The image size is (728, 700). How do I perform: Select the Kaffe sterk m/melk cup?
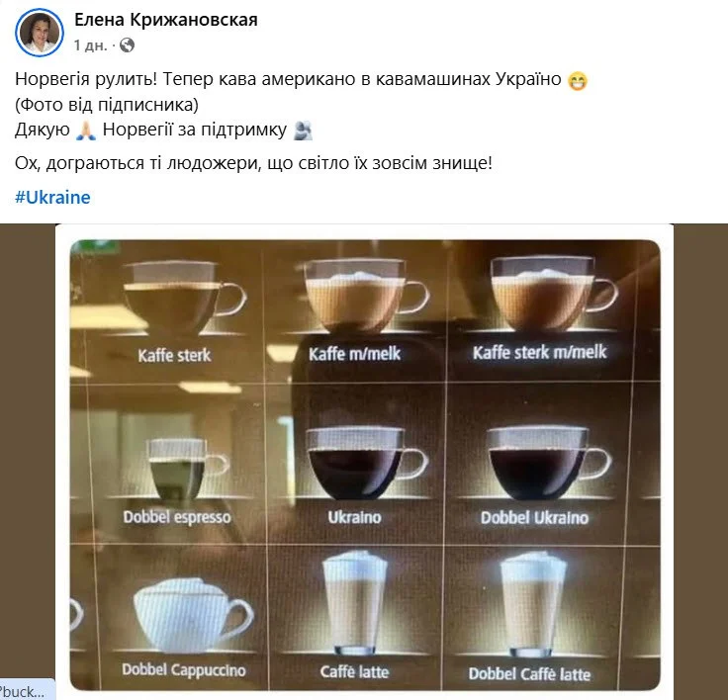tap(554, 294)
